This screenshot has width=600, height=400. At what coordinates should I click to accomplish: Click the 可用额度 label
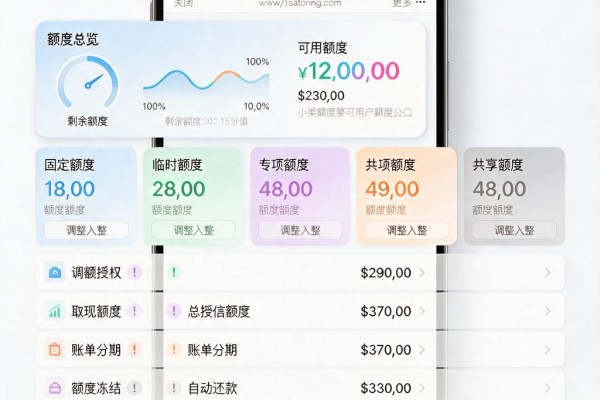click(323, 48)
